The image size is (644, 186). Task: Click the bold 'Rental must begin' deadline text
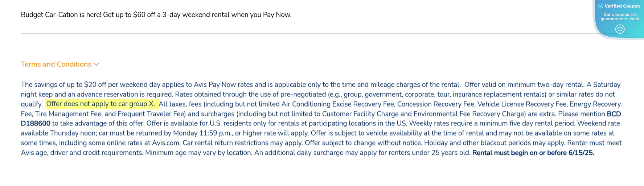533,153
